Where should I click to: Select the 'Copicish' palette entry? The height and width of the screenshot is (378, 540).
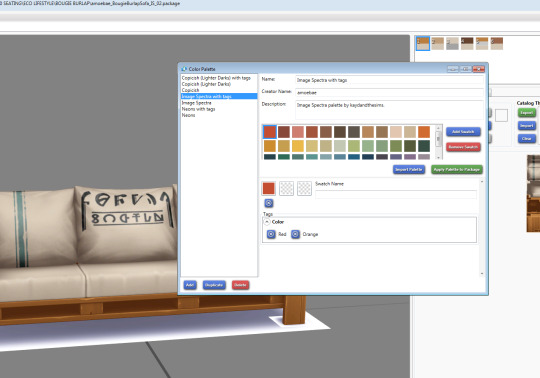click(190, 90)
